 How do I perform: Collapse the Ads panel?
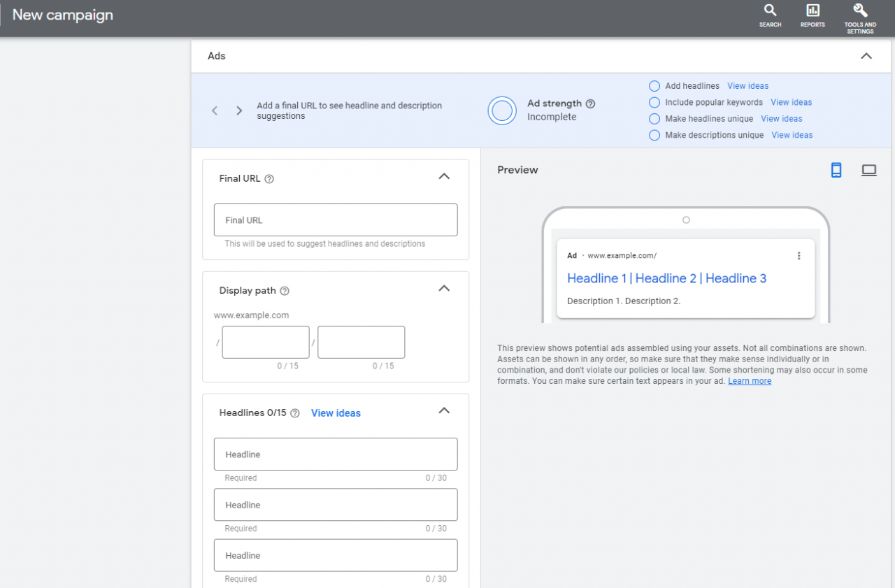point(866,56)
